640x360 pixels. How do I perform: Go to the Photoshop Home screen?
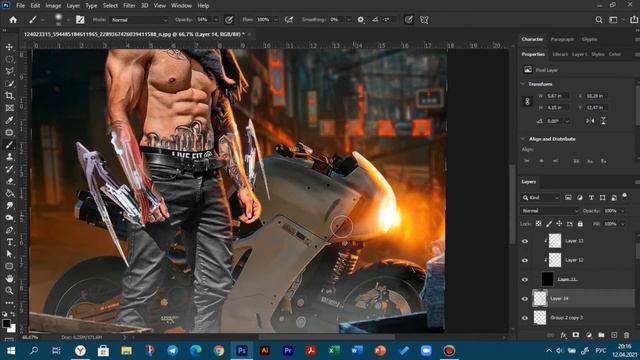[x=13, y=20]
